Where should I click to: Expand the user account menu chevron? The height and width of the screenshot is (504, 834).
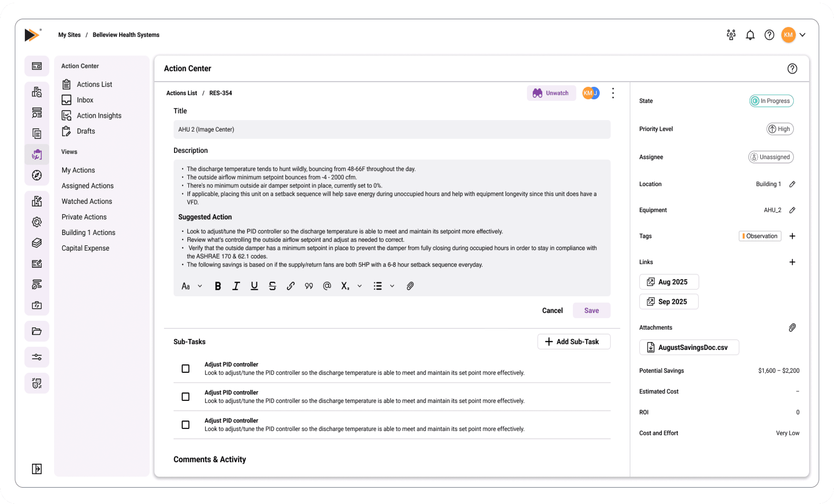coord(802,35)
